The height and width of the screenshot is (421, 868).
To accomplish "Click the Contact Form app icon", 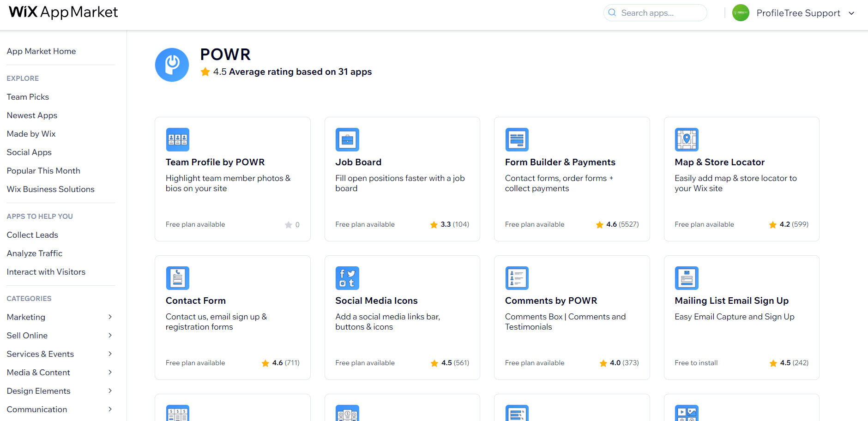I will (x=178, y=278).
